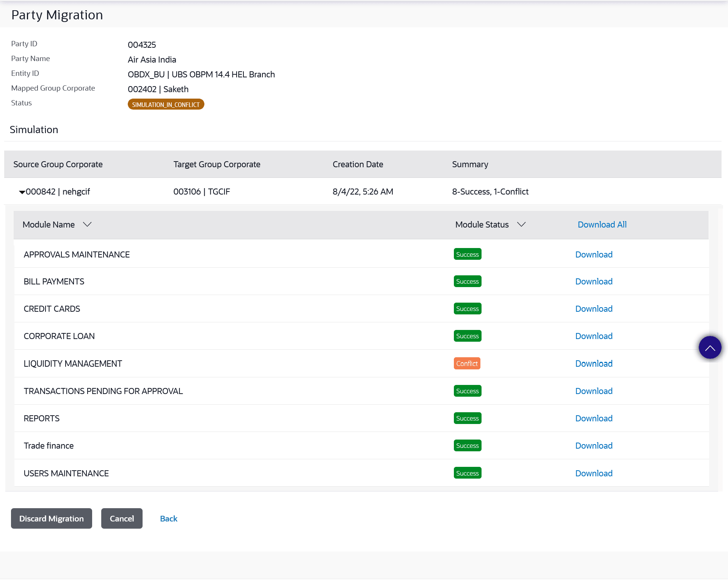Download the USERS MAINTENANCE report
Image resolution: width=728 pixels, height=581 pixels.
click(594, 473)
